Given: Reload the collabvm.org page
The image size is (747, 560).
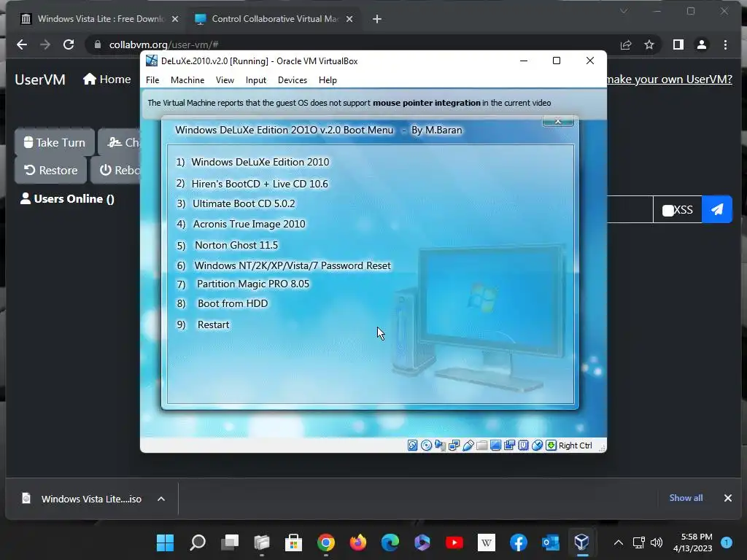Looking at the screenshot, I should tap(69, 44).
